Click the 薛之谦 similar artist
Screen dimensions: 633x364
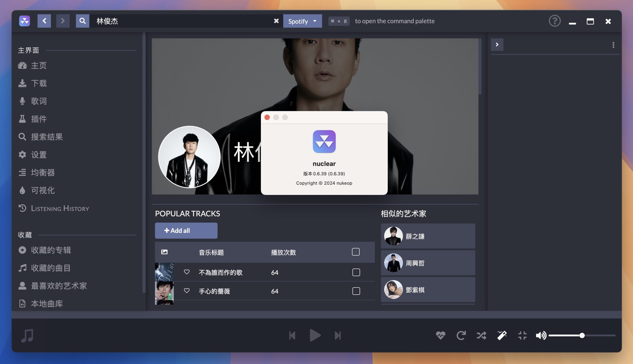coord(428,236)
